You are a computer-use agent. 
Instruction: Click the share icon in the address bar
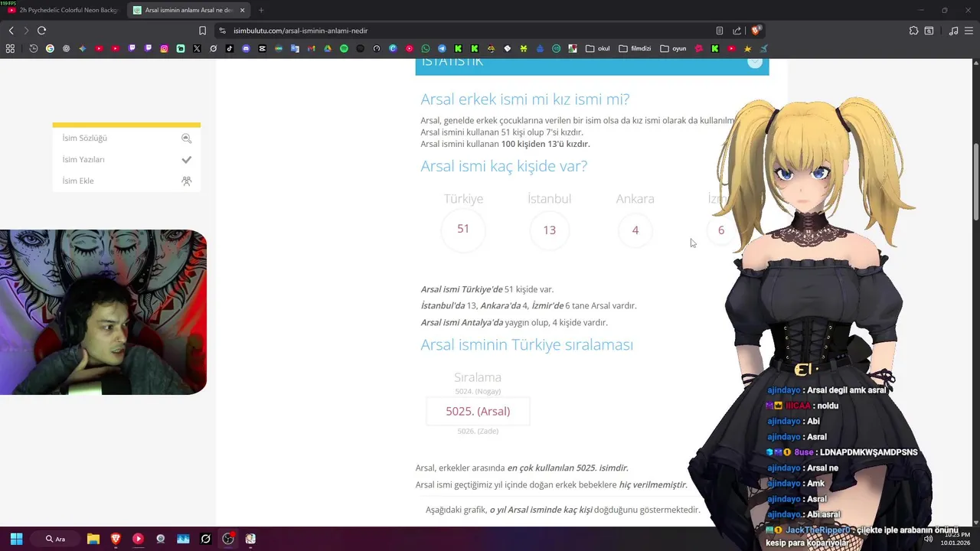(x=737, y=31)
